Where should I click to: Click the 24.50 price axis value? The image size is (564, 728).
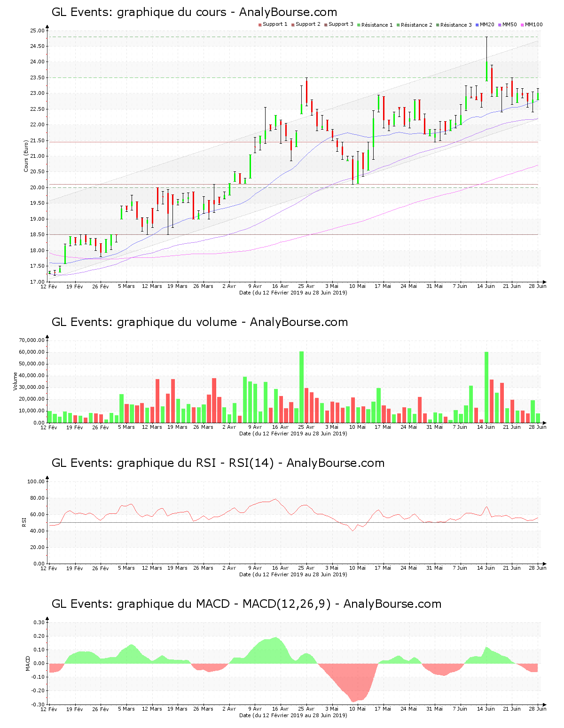click(37, 46)
